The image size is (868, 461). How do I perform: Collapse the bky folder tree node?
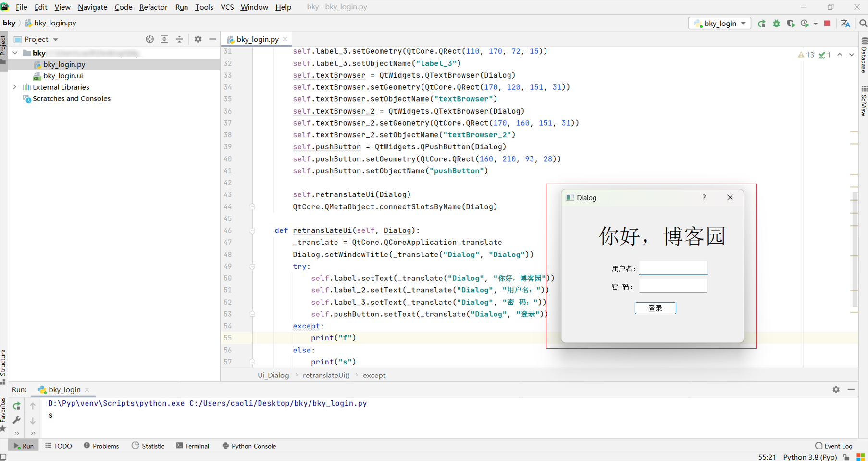[x=15, y=53]
